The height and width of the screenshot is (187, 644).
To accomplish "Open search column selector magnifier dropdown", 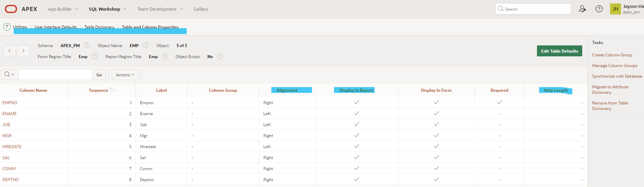I will 10,75.
